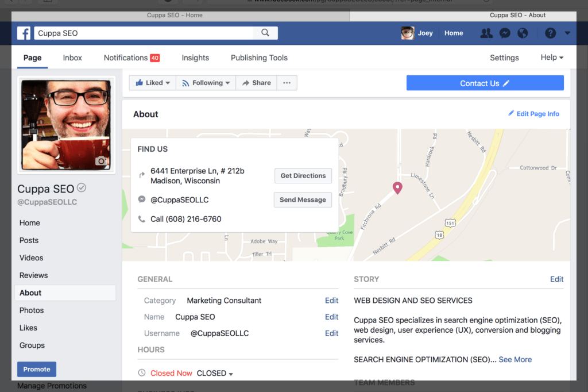Image resolution: width=588 pixels, height=392 pixels.
Task: Open the Liked dropdown
Action: (153, 83)
